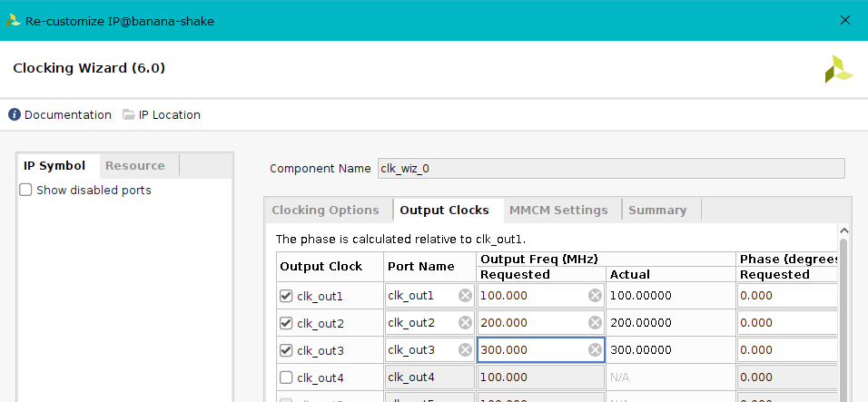Screen dimensions: 868x402
Task: Clear the clk_out2 port name field
Action: click(465, 323)
